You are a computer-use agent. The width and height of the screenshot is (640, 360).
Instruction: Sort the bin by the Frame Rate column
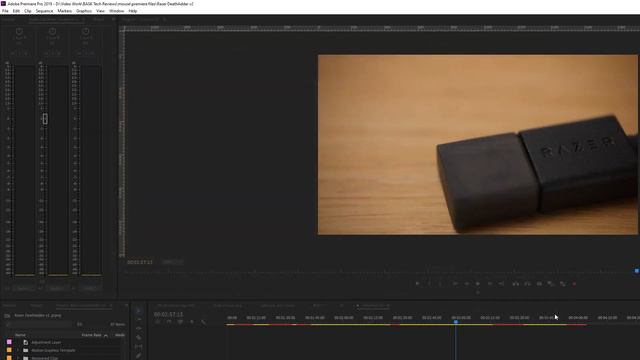[x=91, y=335]
